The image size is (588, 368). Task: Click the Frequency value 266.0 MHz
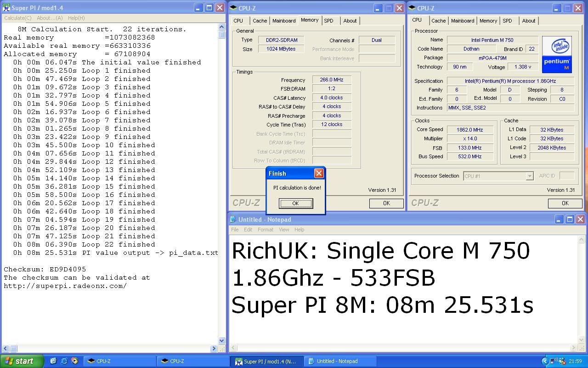332,80
